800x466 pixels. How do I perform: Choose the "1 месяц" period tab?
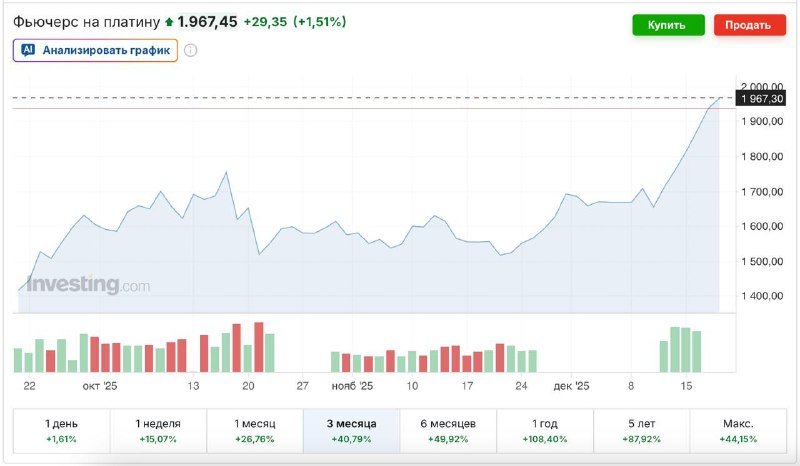(255, 430)
